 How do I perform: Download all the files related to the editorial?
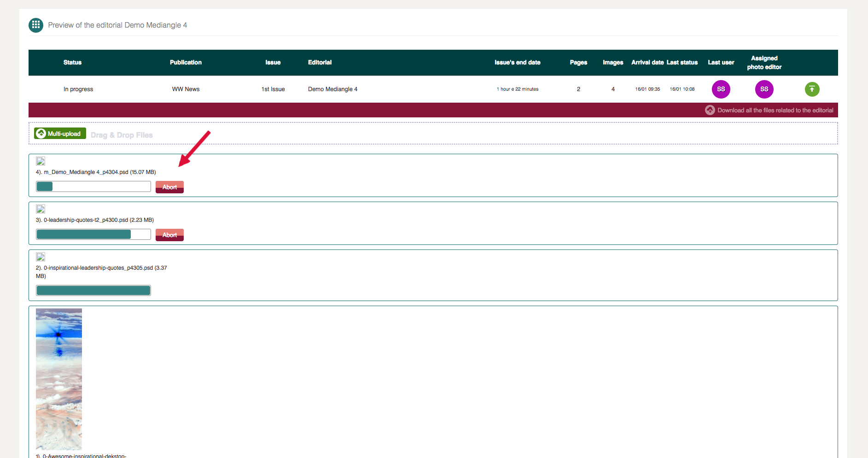775,110
